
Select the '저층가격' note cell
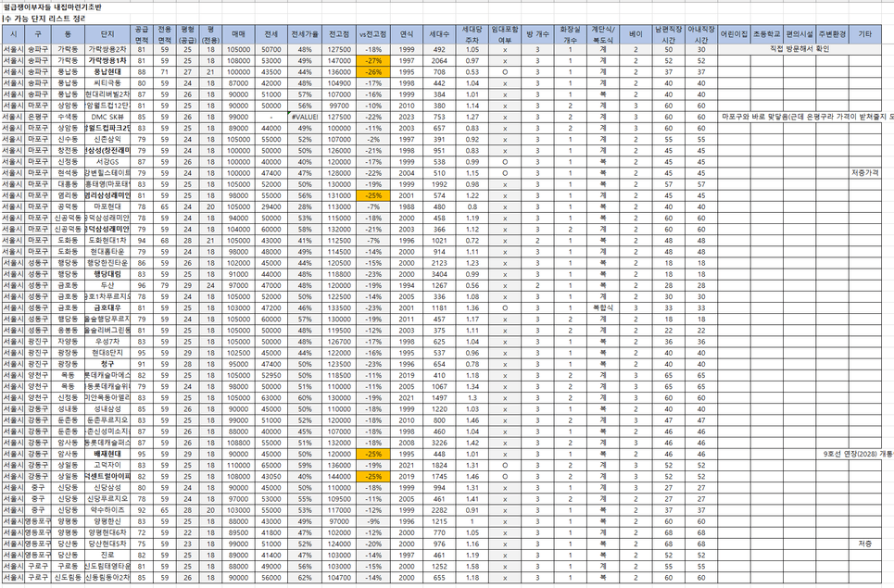click(x=865, y=173)
